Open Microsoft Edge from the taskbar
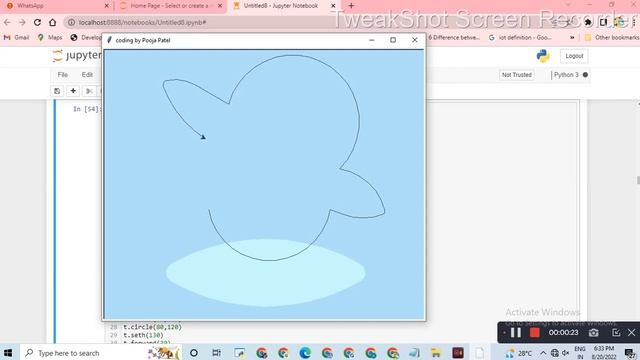640x360 pixels. [x=305, y=353]
